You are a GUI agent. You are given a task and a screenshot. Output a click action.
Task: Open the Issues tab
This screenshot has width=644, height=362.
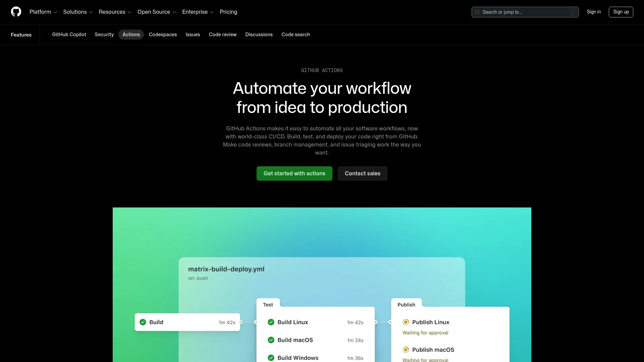coord(193,35)
